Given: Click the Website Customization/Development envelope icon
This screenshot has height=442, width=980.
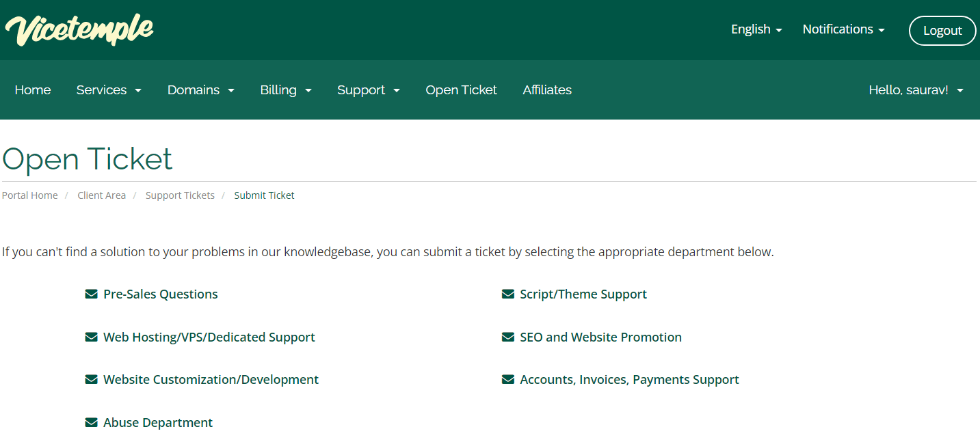Looking at the screenshot, I should click(92, 379).
